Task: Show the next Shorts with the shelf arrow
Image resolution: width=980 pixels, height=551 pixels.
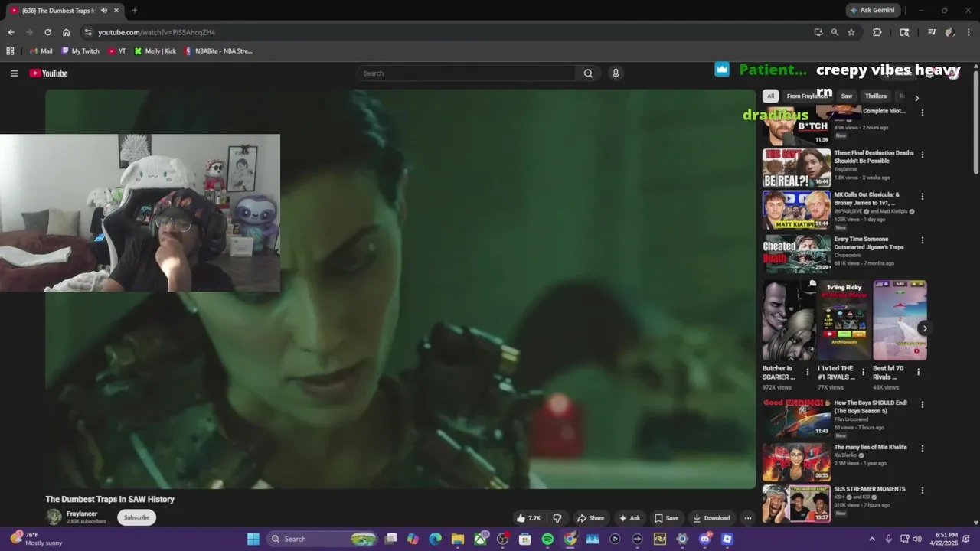Action: (x=924, y=328)
